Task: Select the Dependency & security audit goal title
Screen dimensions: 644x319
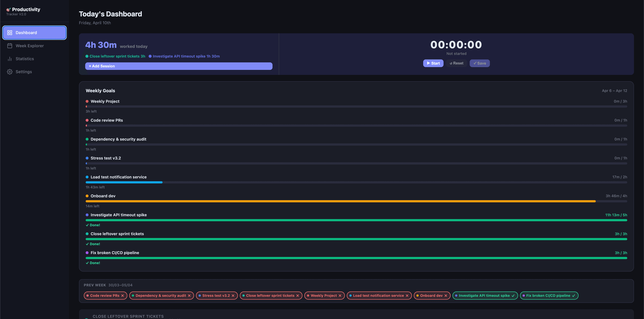Action: point(119,139)
